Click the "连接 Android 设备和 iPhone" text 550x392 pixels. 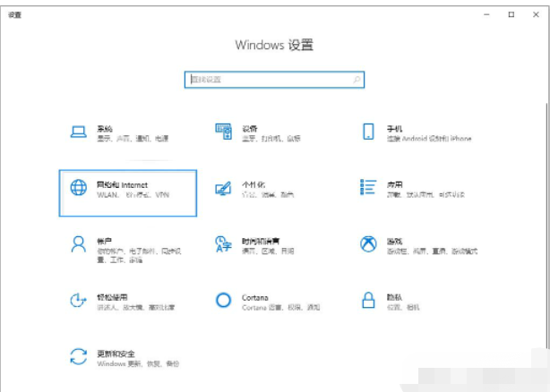coord(429,139)
